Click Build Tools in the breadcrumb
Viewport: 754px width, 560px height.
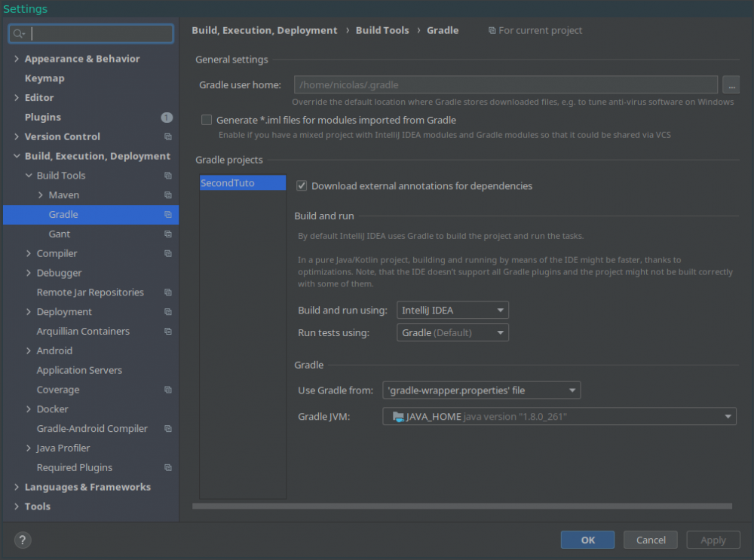click(382, 30)
